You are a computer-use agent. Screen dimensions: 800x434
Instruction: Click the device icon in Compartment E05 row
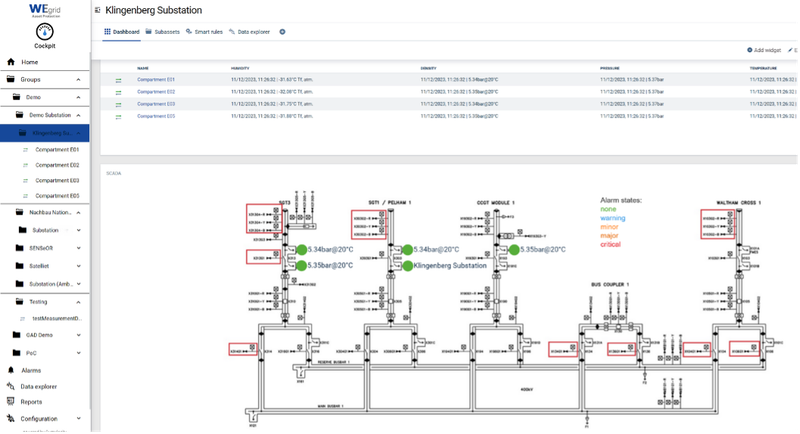coord(118,117)
